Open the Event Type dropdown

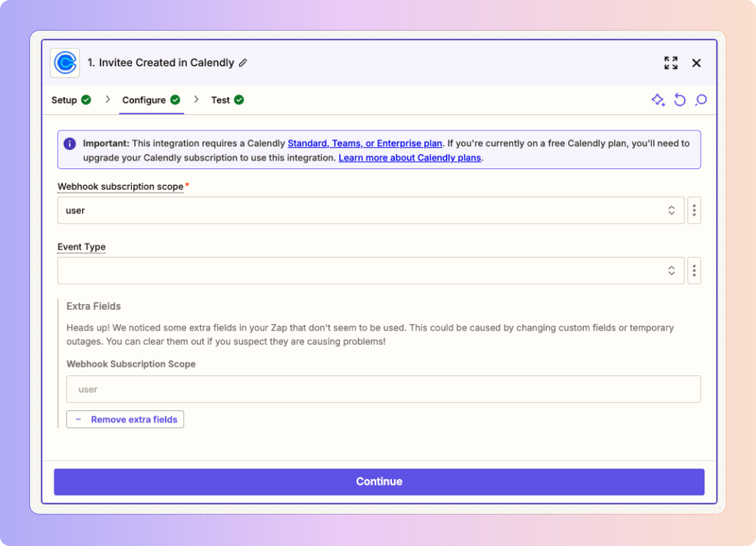pos(371,271)
